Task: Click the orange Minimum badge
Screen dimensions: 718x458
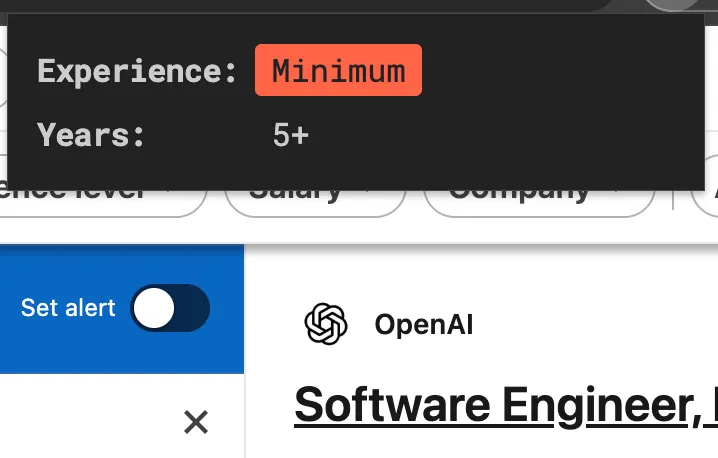Action: point(338,71)
